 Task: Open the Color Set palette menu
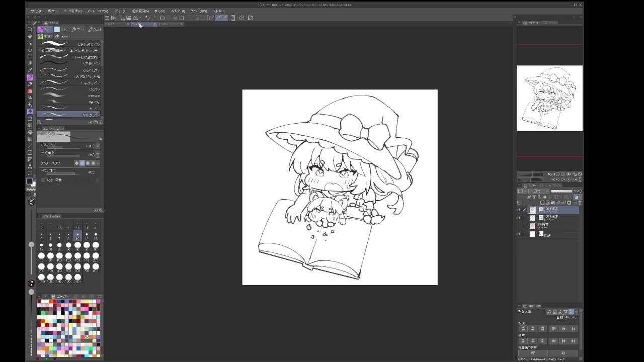point(39,296)
